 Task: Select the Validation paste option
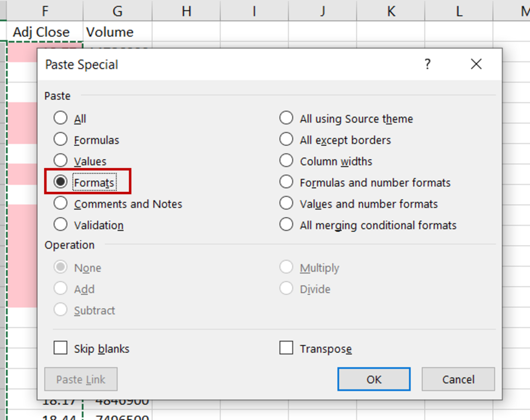coord(61,224)
